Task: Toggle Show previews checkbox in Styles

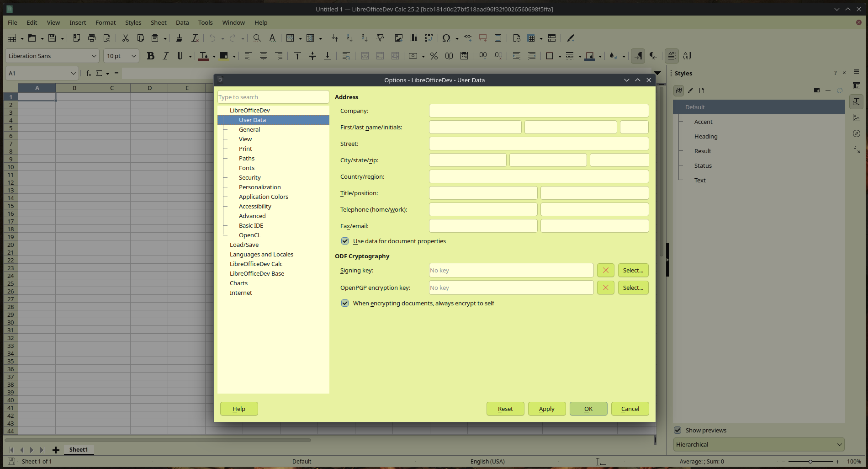Action: coord(677,430)
